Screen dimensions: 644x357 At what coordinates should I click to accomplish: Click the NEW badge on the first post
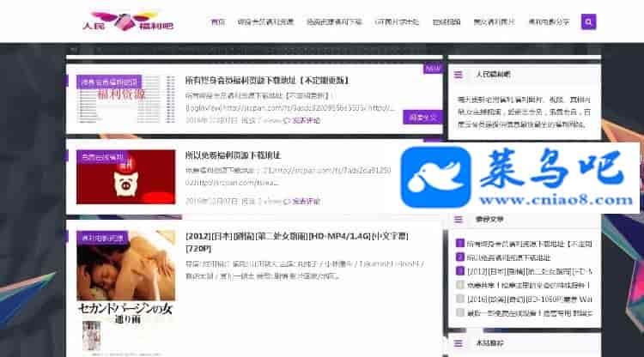point(432,69)
